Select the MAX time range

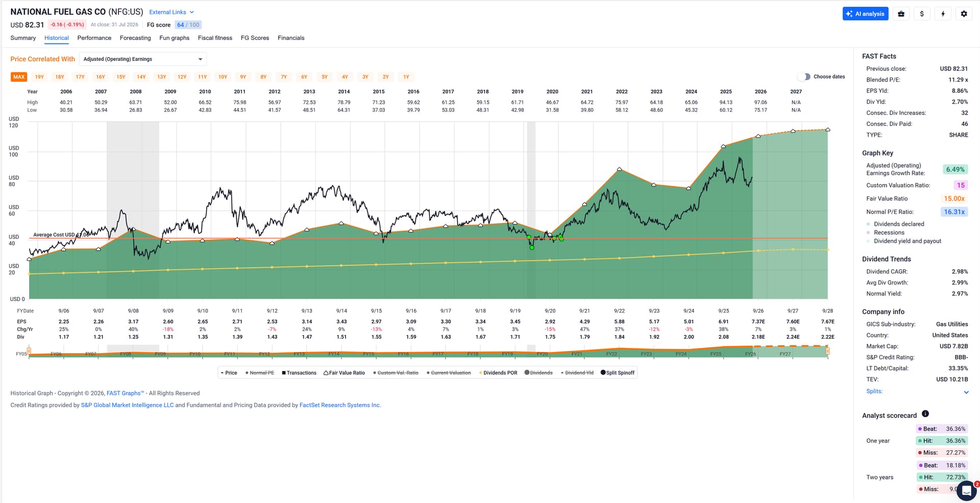[x=19, y=77]
